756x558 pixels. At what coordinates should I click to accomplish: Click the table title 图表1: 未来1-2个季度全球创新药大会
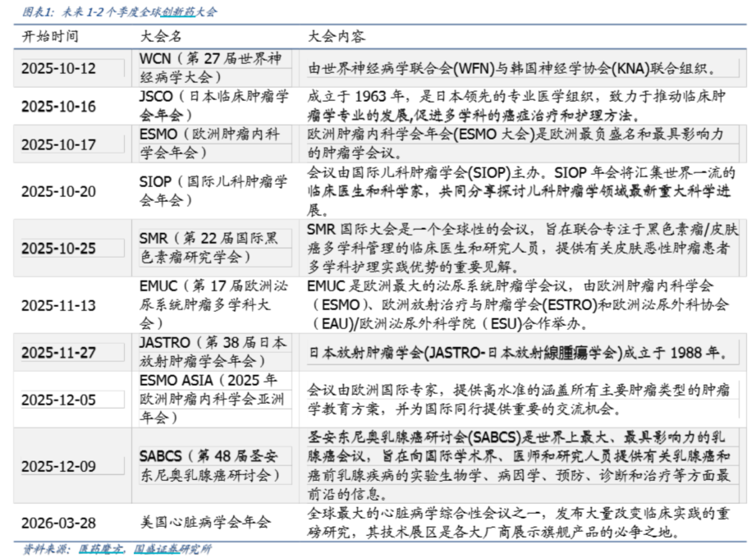pyautogui.click(x=120, y=11)
